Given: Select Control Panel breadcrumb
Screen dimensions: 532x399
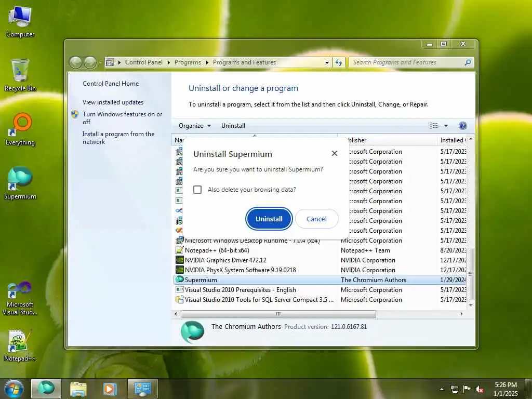Looking at the screenshot, I should 143,62.
